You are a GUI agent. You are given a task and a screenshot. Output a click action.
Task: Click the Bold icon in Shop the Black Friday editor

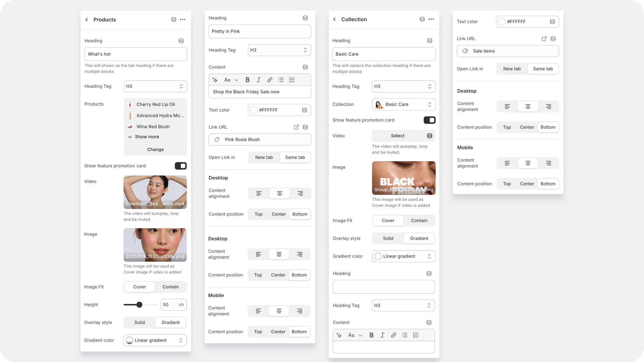tap(248, 80)
